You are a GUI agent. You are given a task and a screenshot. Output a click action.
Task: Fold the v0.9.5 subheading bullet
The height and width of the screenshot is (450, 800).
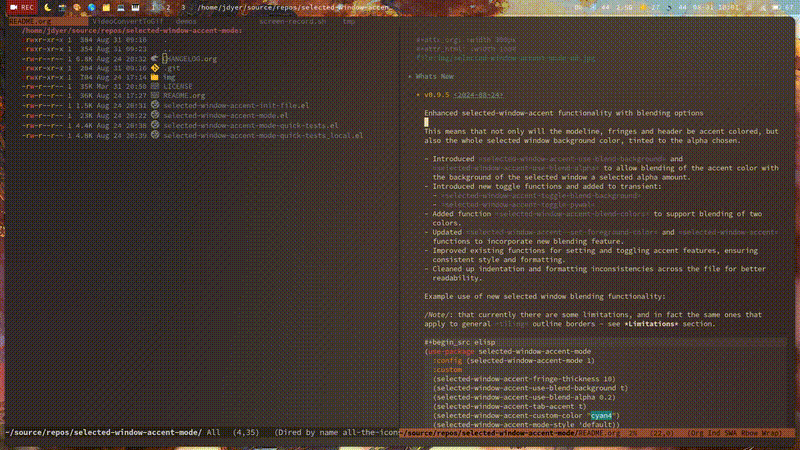pyautogui.click(x=418, y=95)
